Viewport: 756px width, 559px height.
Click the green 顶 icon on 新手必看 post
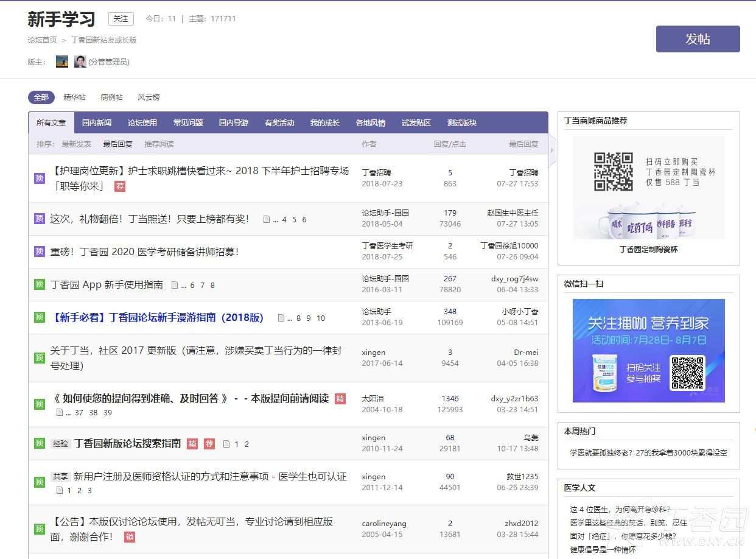click(x=40, y=317)
